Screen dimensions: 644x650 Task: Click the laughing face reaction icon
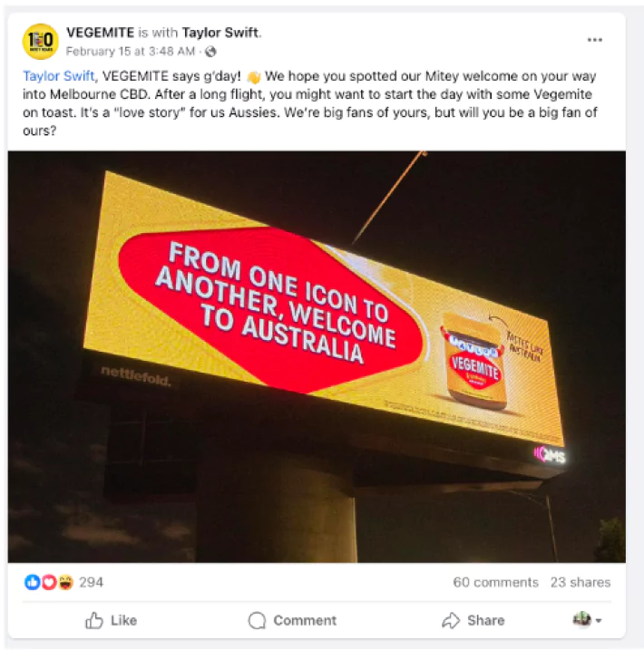coord(65,582)
